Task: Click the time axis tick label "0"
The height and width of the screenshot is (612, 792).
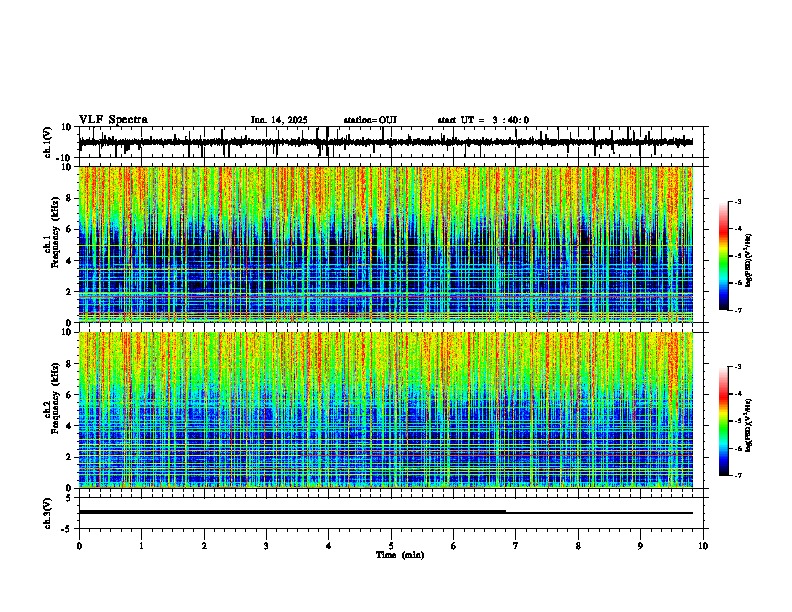Action: point(79,546)
